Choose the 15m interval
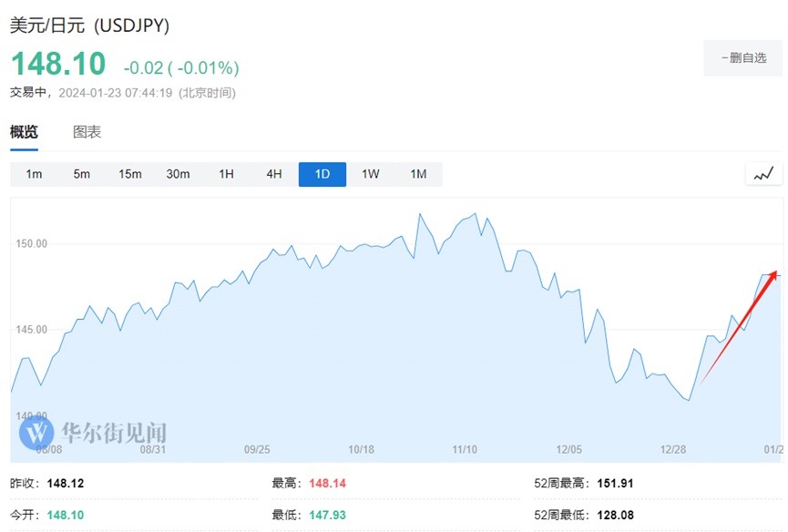The height and width of the screenshot is (532, 788). tap(129, 174)
